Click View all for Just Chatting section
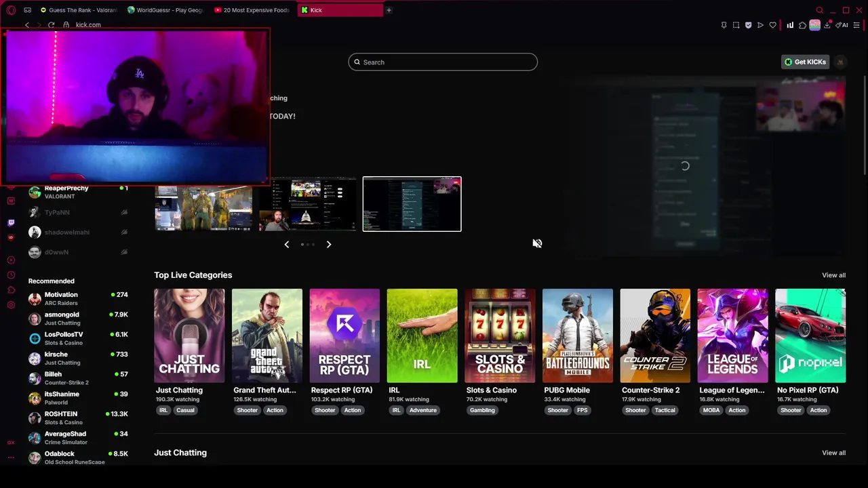Viewport: 868px width, 488px height. pos(833,453)
